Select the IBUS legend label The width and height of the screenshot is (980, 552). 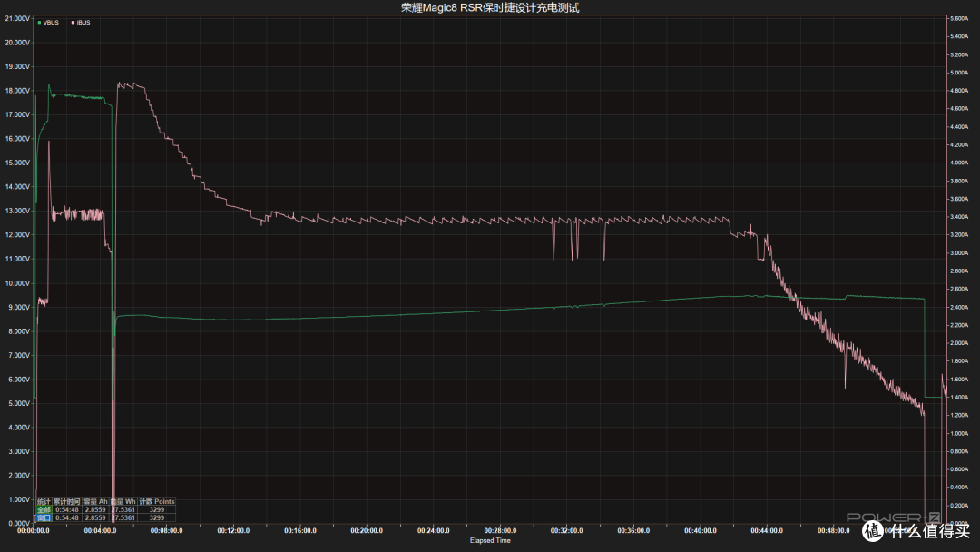83,23
